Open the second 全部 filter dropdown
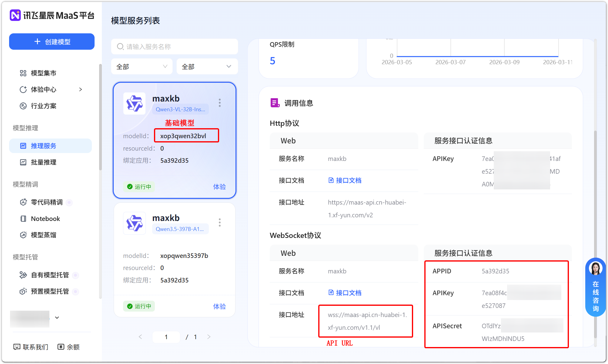The image size is (608, 364). (207, 66)
